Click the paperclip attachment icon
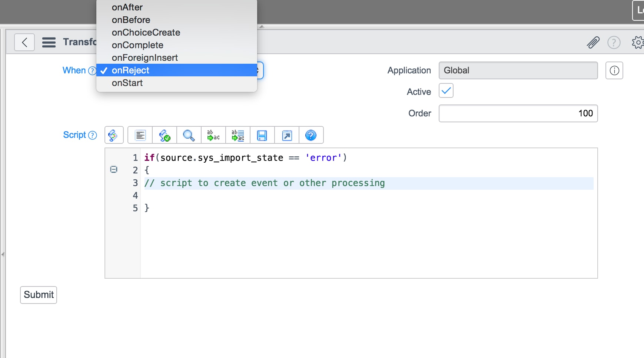Screen dimensions: 644x358 [593, 43]
